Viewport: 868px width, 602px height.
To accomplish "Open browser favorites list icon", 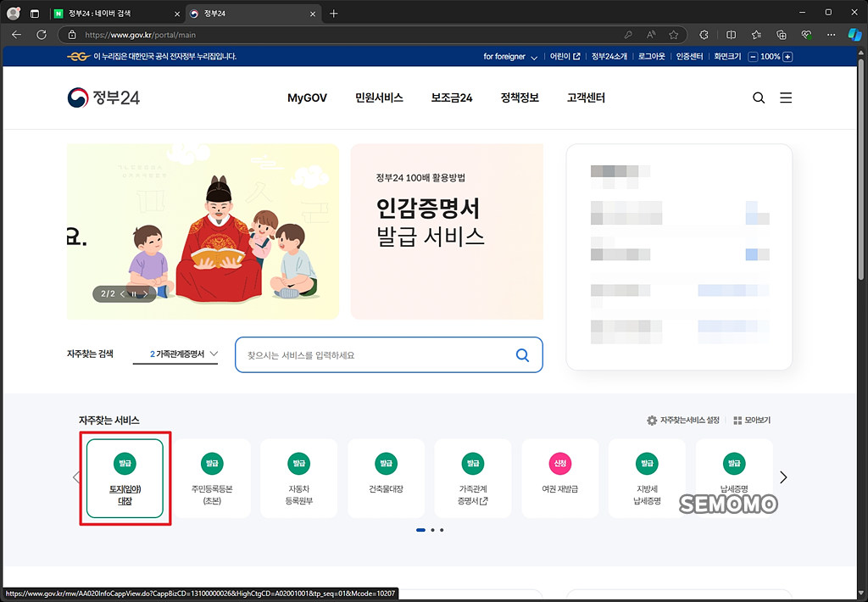I will coord(757,35).
